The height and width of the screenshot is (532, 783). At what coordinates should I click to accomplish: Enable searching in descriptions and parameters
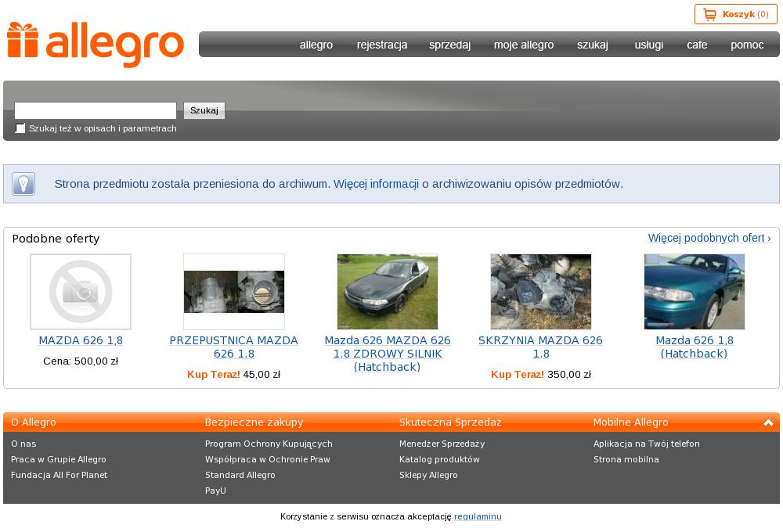20,128
